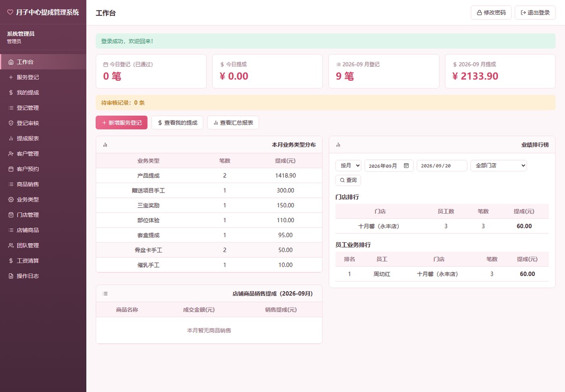Click the dollar icon beside 我的提成
565x392 pixels.
point(11,93)
